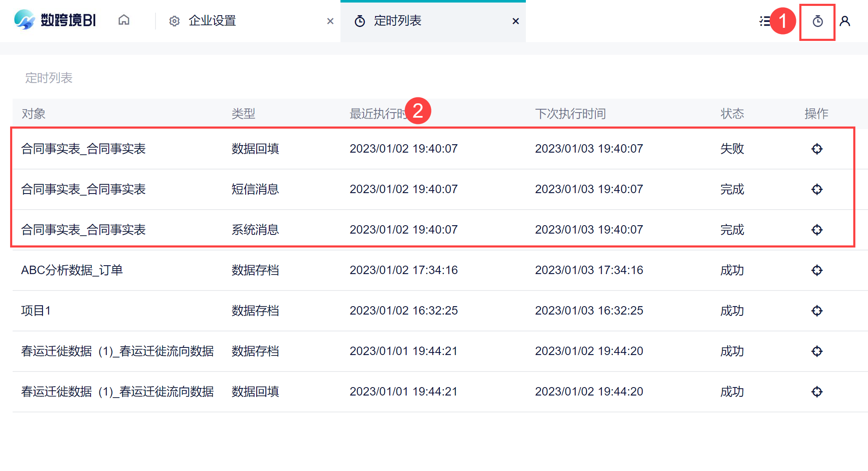868x471 pixels.
Task: Close the 定时列表 tab
Action: point(515,21)
